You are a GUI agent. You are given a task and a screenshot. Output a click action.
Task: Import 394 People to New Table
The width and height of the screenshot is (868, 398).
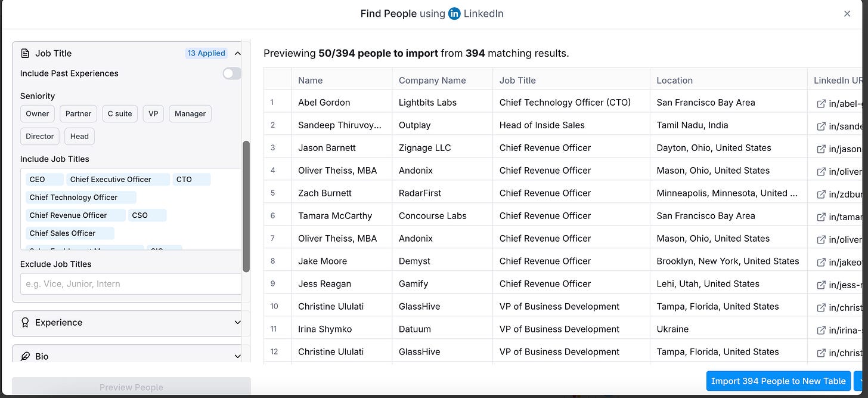point(779,381)
